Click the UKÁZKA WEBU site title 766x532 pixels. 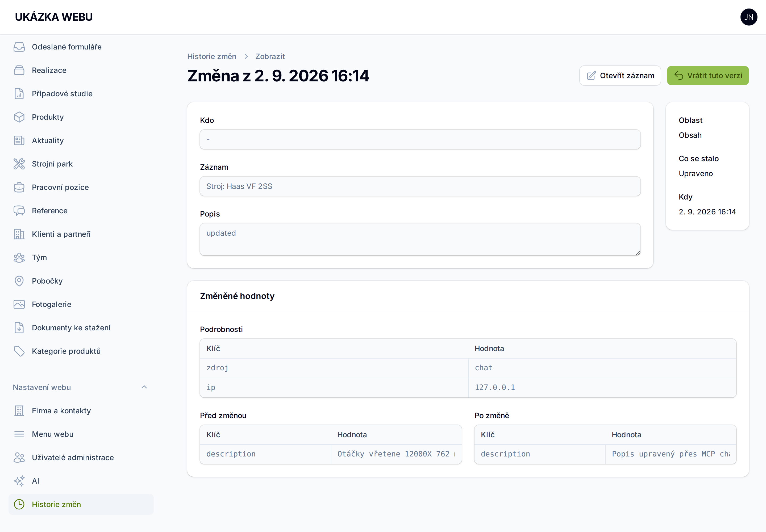click(x=54, y=17)
